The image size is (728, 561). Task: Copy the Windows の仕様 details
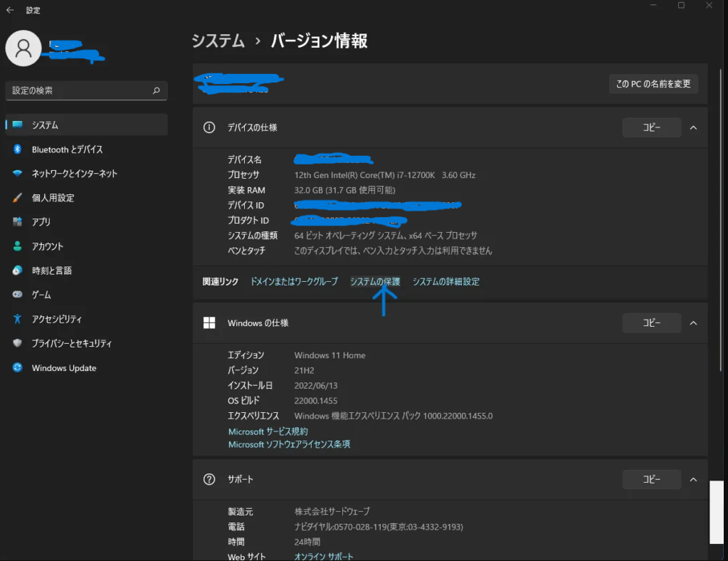pyautogui.click(x=651, y=323)
